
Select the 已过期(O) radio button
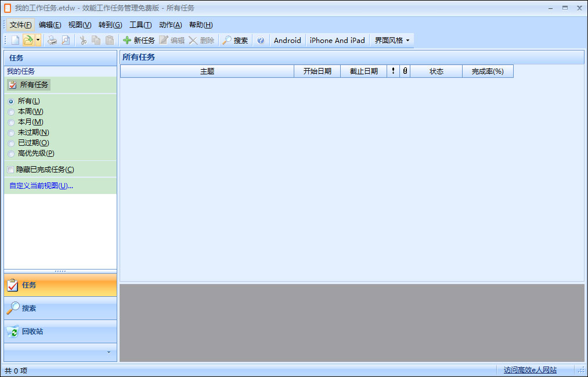(11, 143)
